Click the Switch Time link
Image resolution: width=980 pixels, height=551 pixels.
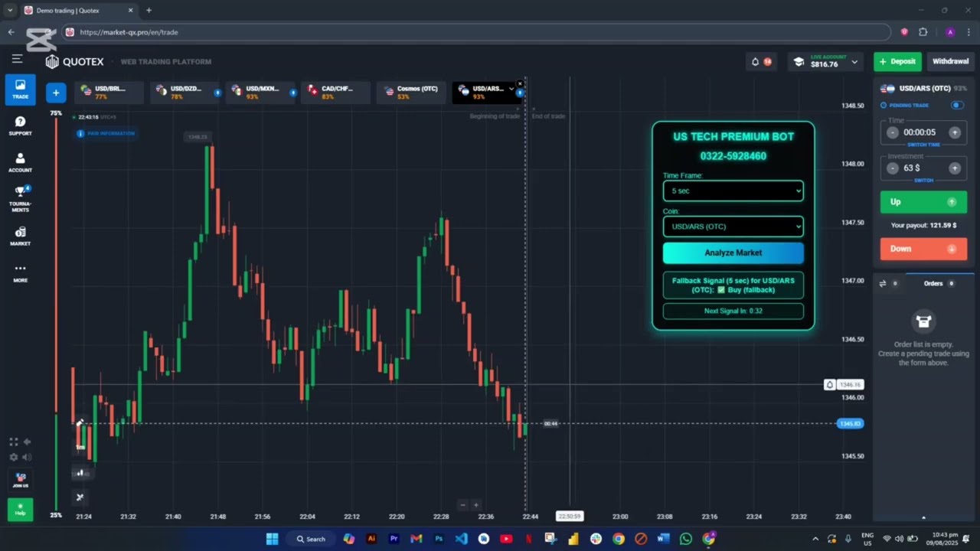(923, 145)
